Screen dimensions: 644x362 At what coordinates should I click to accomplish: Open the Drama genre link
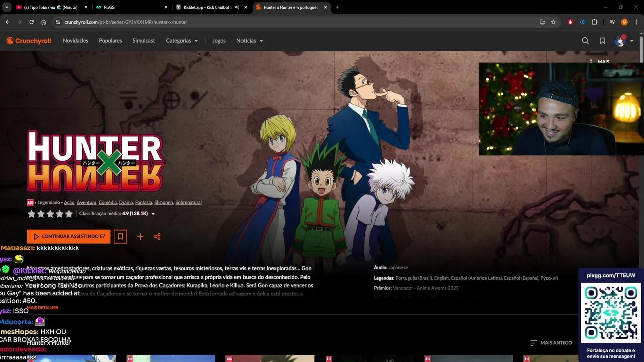click(x=126, y=202)
